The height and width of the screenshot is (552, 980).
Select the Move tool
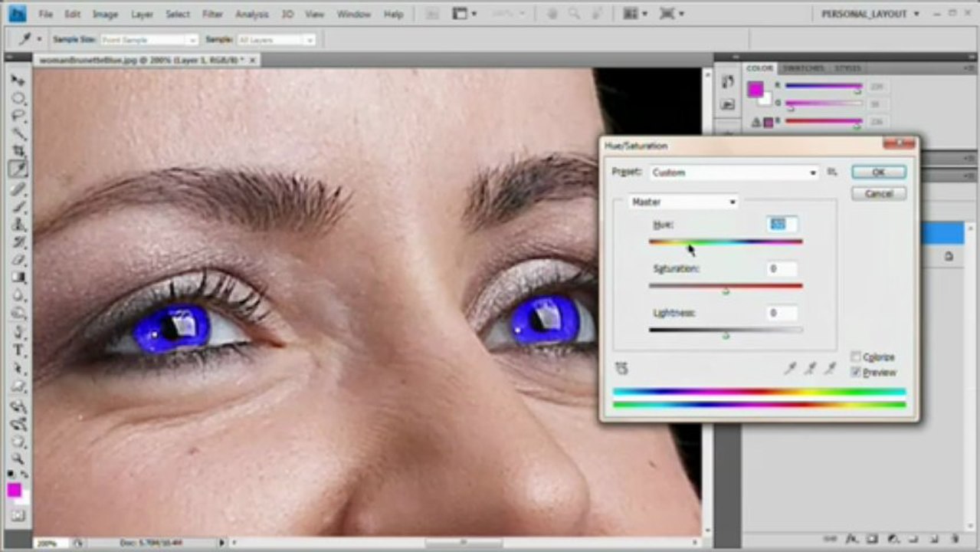[x=18, y=80]
